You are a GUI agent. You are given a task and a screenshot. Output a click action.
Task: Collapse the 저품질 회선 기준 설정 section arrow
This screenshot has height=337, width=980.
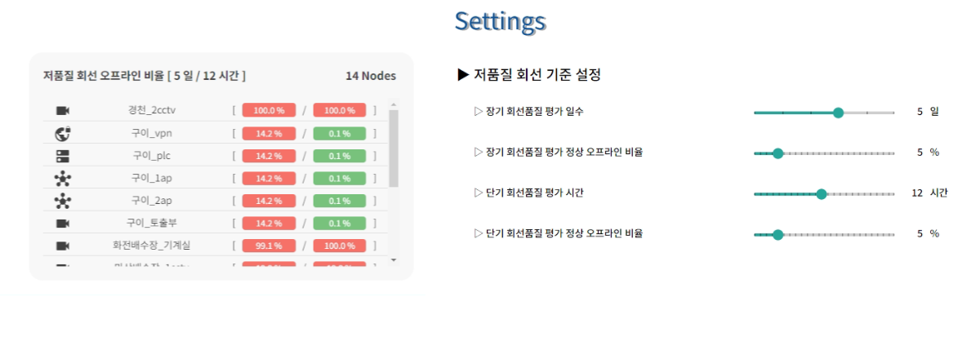click(463, 75)
